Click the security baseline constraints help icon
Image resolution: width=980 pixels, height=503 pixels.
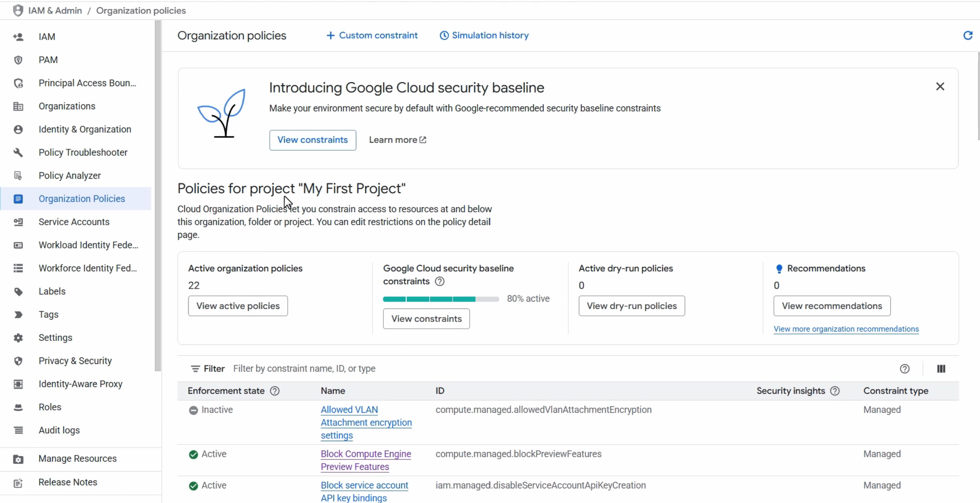point(440,281)
